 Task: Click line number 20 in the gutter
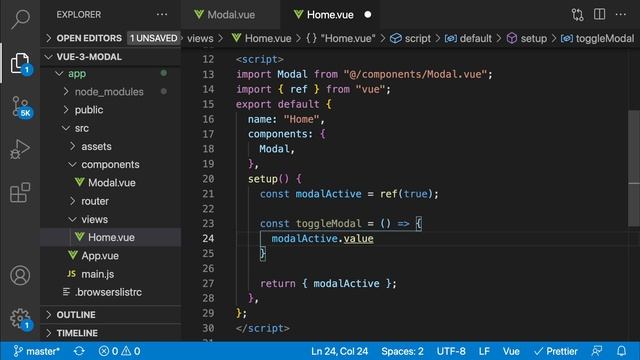pos(208,179)
